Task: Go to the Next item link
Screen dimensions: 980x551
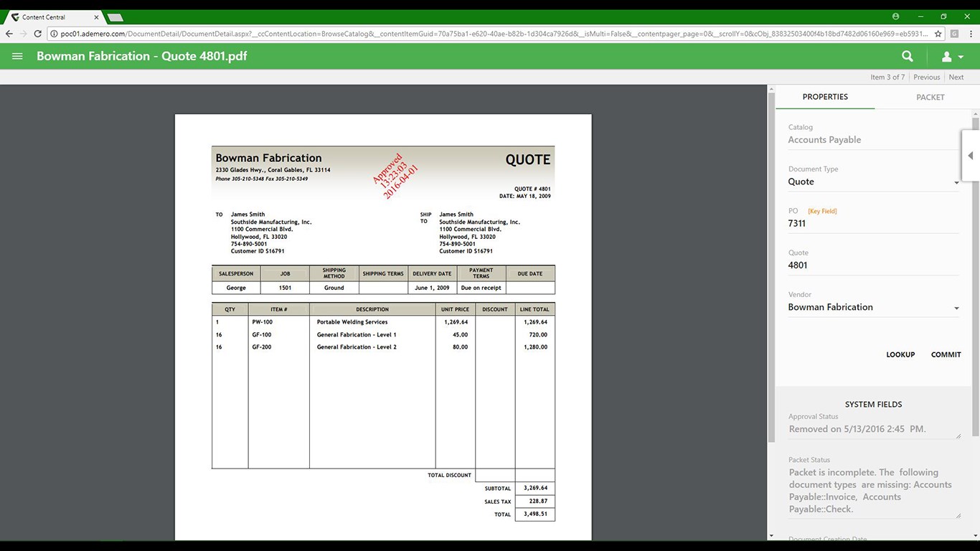Action: [956, 77]
